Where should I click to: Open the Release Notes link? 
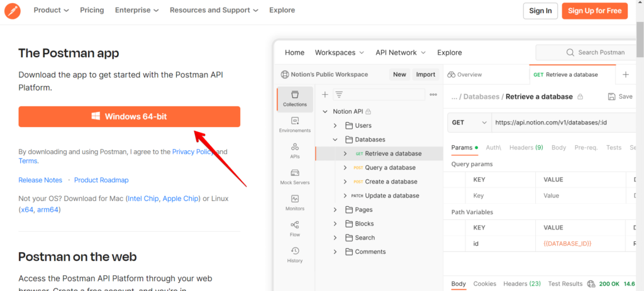click(x=40, y=180)
